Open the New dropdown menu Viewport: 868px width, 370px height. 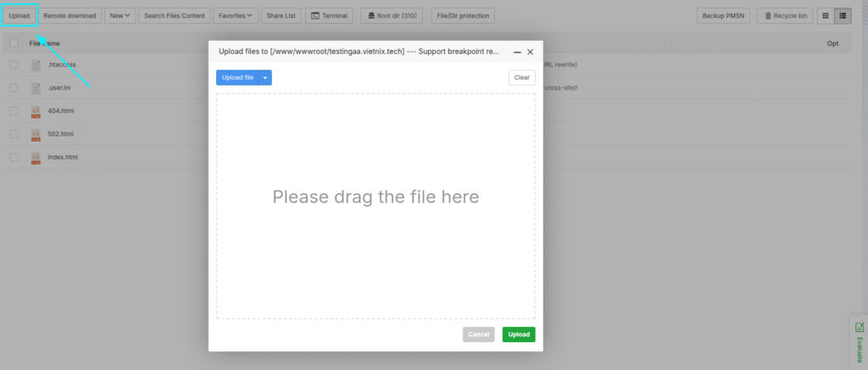pyautogui.click(x=120, y=16)
